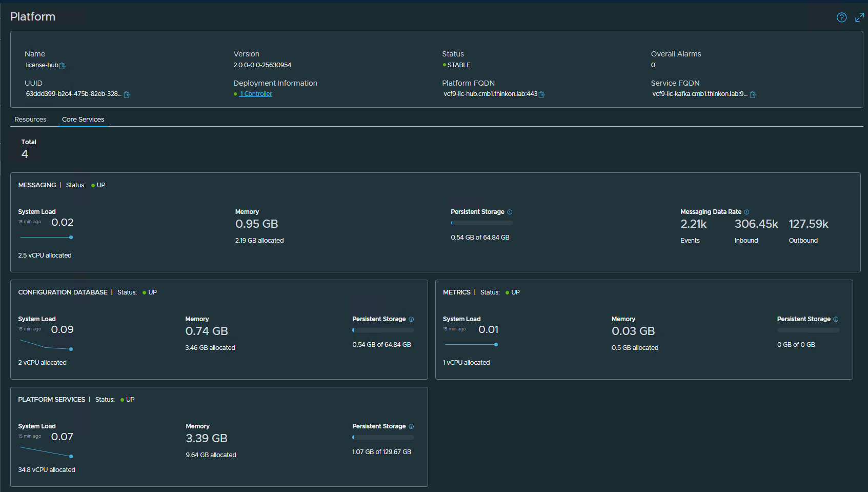Image resolution: width=868 pixels, height=492 pixels.
Task: Click the Overall Alarms count 0
Action: click(653, 65)
